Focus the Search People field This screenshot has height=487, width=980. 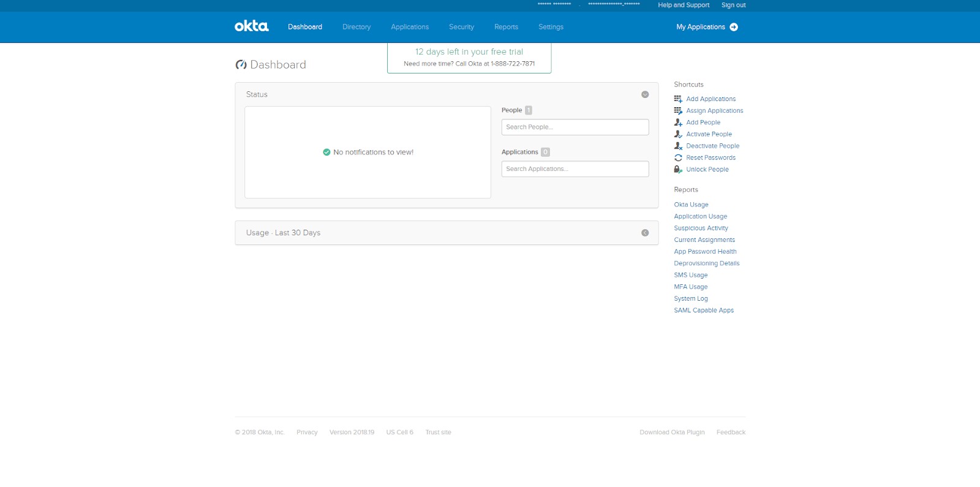[575, 127]
